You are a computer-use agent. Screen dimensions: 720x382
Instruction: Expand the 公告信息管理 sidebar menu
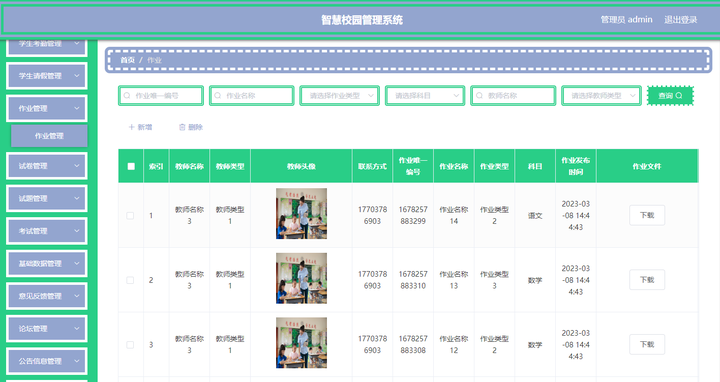coord(47,361)
